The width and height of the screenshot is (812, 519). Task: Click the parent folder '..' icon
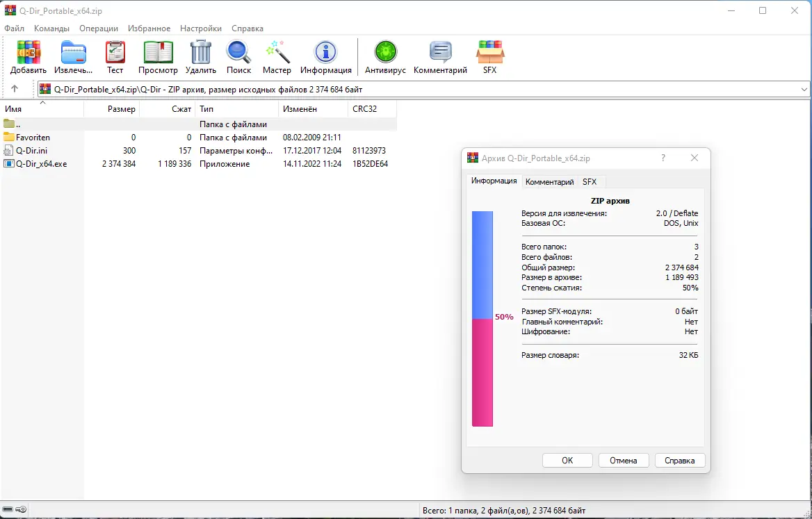click(x=9, y=124)
